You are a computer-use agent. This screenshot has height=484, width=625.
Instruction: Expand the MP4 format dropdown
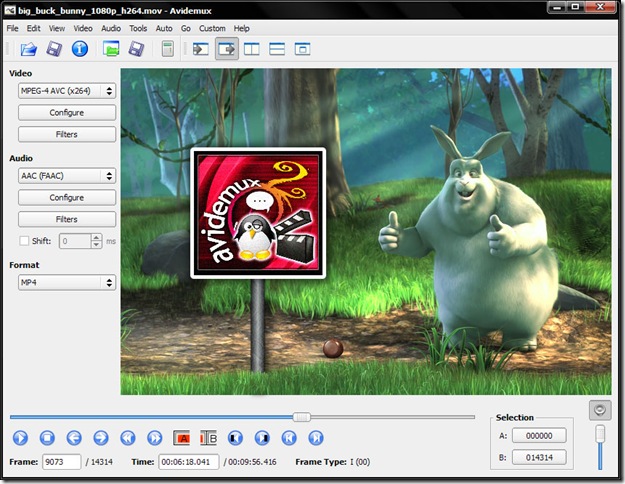point(67,283)
